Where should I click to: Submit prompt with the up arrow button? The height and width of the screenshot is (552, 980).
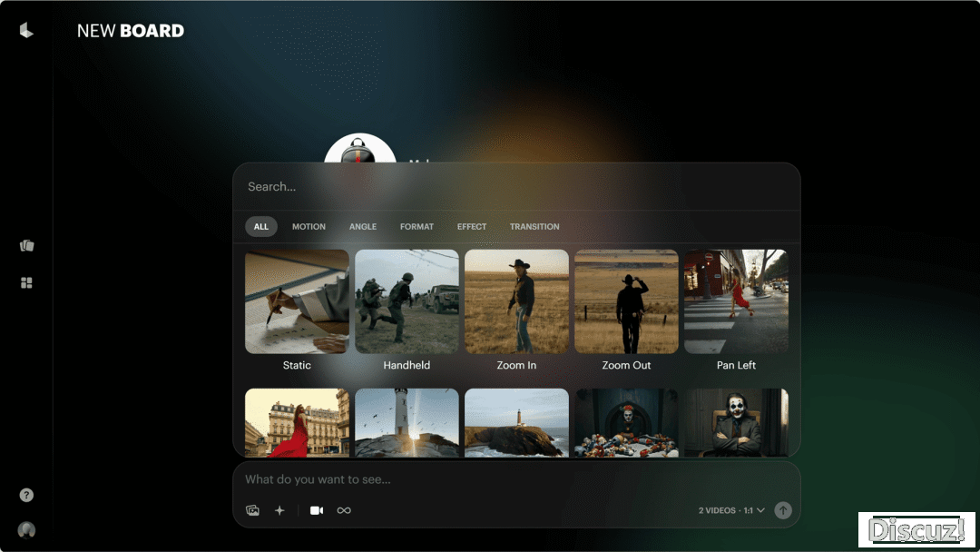point(783,511)
